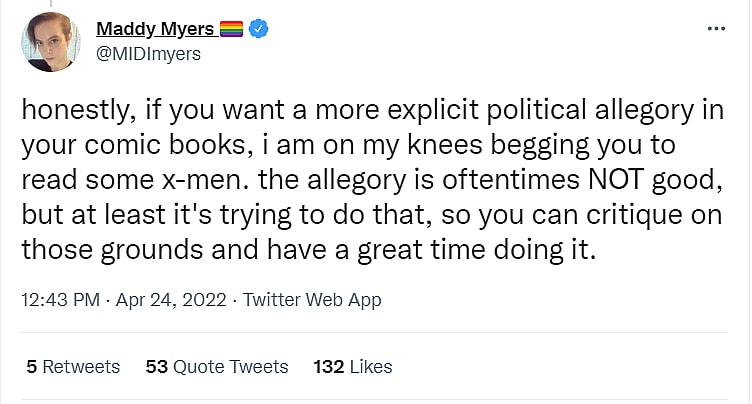Open the more options three-dot menu
The height and width of the screenshot is (404, 752).
click(x=716, y=29)
